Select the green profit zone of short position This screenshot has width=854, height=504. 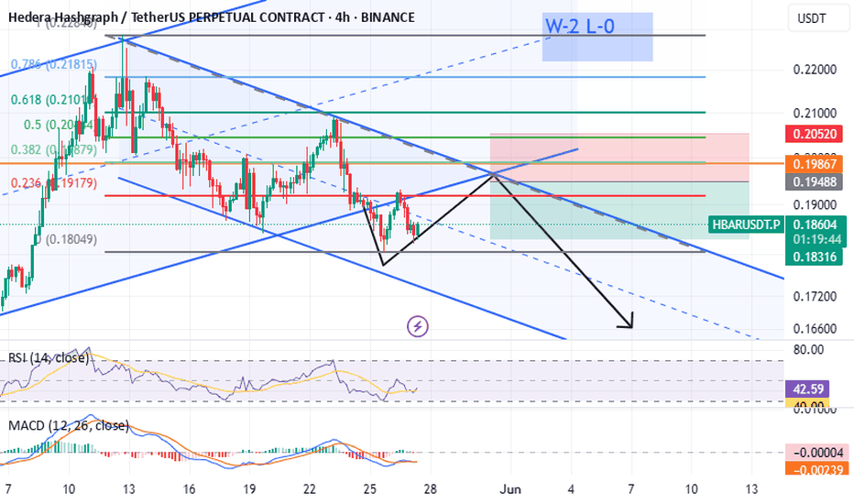pyautogui.click(x=619, y=211)
